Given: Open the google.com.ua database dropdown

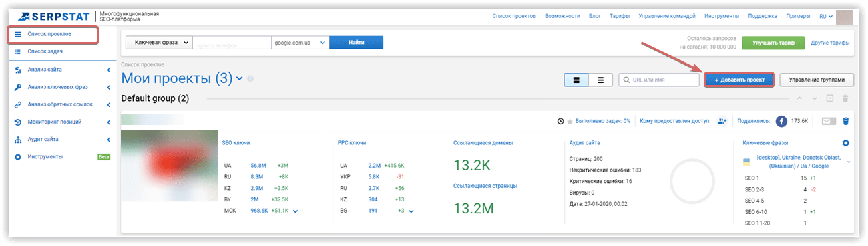Looking at the screenshot, I should point(300,42).
